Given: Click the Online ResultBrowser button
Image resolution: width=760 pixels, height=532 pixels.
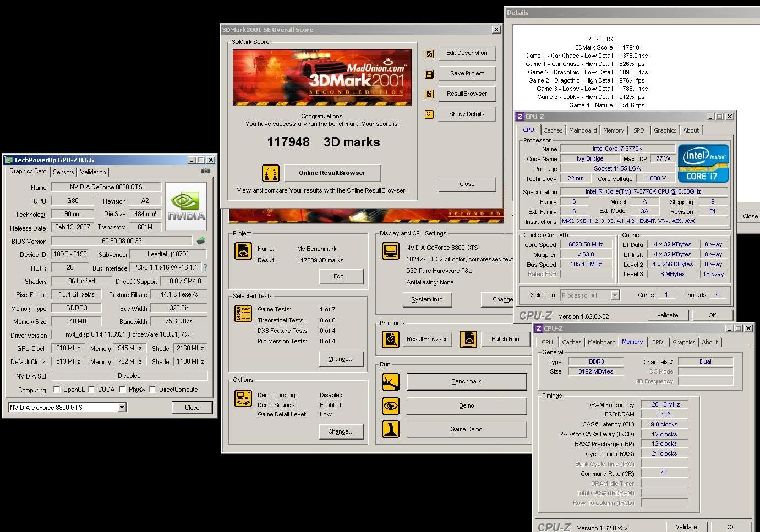Looking at the screenshot, I should [332, 173].
